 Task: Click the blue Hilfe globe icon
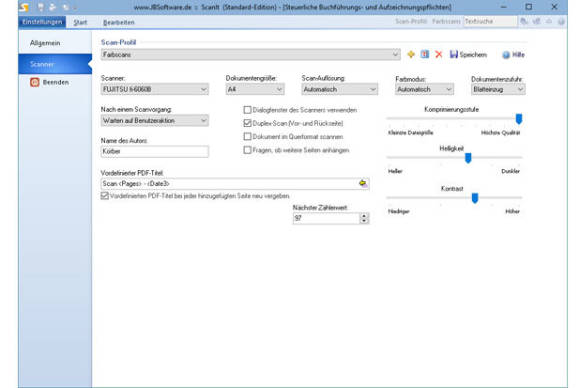pos(506,55)
